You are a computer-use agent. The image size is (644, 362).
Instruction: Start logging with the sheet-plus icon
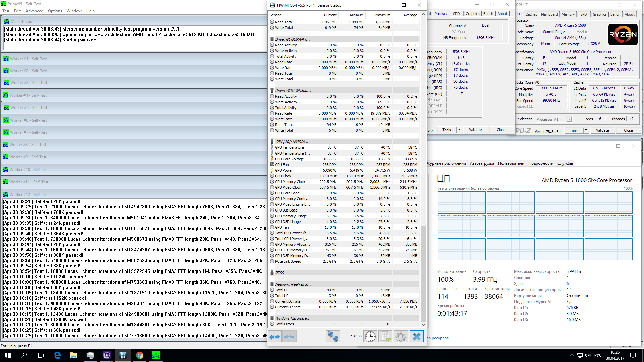(385, 337)
